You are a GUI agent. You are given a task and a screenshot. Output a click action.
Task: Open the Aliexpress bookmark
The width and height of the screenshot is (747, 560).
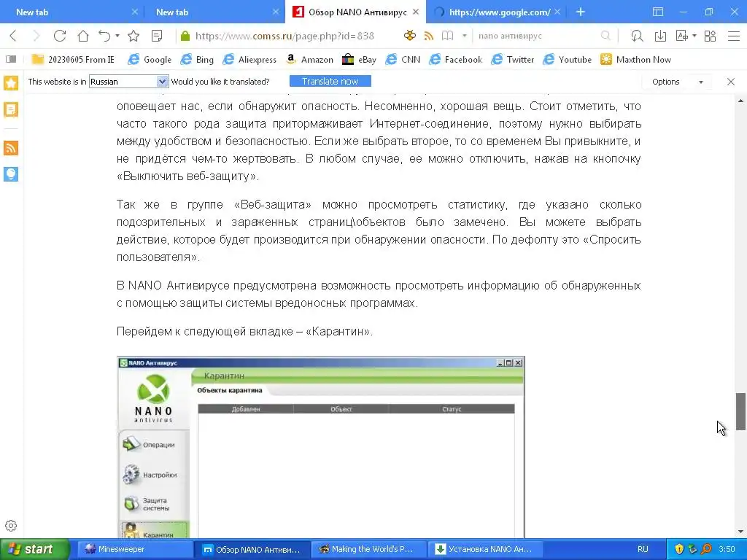click(x=250, y=60)
